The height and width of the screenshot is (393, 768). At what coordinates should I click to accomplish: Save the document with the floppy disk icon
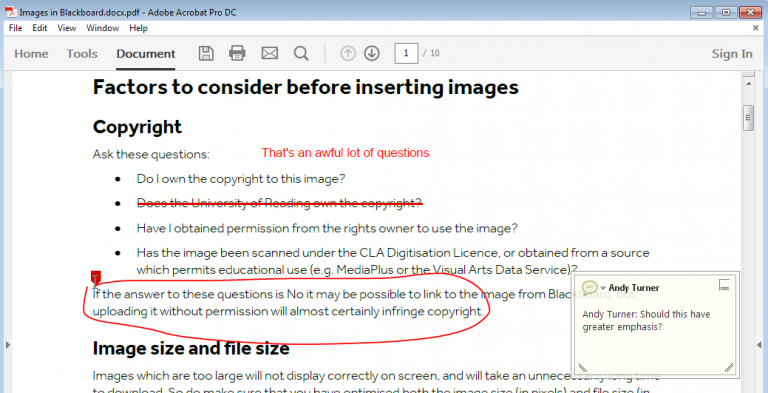(x=206, y=53)
